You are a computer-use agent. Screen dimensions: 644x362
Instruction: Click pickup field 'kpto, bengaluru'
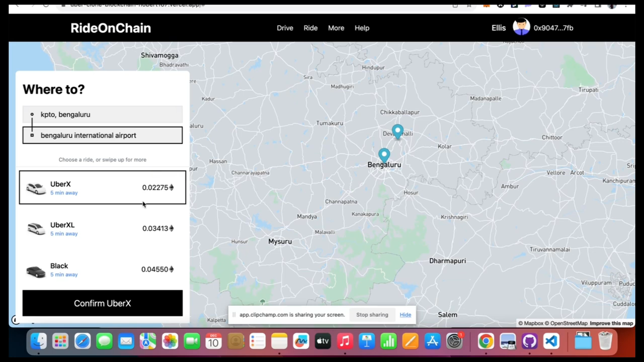[103, 115]
